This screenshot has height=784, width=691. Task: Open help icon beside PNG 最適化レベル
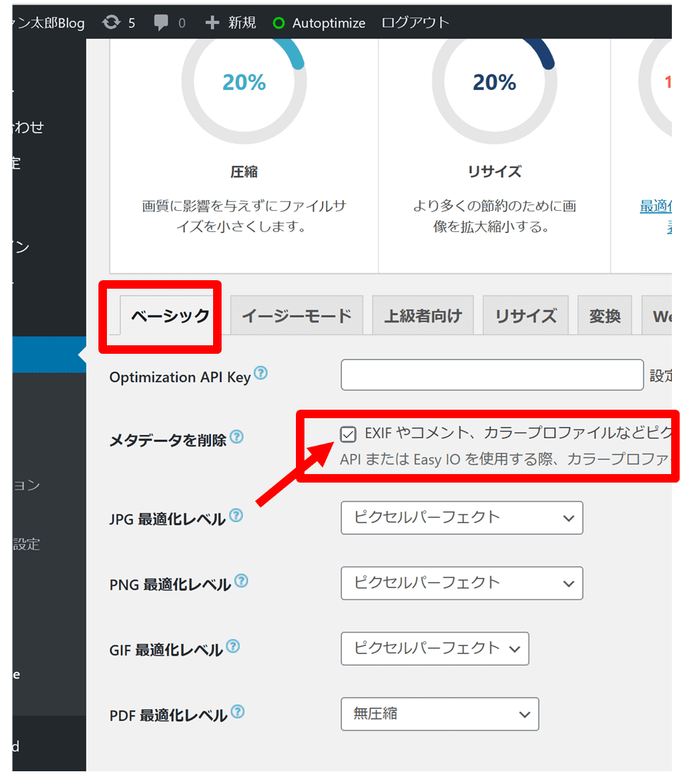(x=241, y=581)
